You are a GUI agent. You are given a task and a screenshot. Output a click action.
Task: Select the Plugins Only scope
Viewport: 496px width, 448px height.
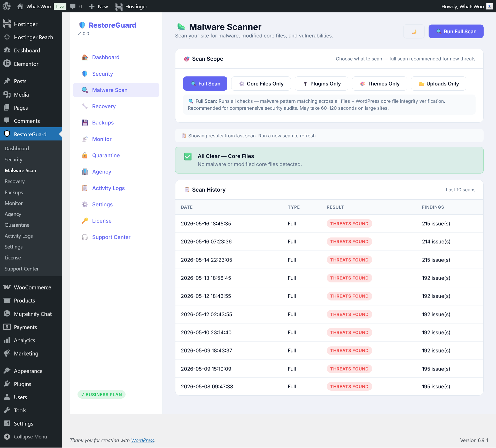tap(321, 84)
